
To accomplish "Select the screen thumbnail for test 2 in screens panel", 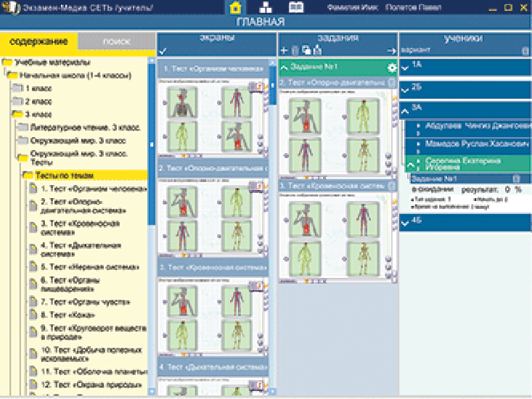I will pyautogui.click(x=213, y=218).
